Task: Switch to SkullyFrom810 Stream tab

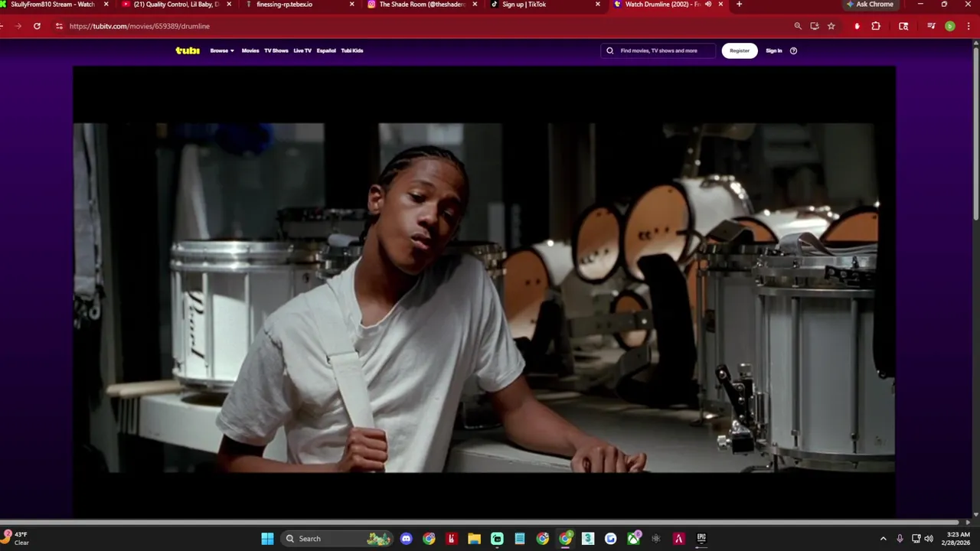Action: pyautogui.click(x=54, y=5)
